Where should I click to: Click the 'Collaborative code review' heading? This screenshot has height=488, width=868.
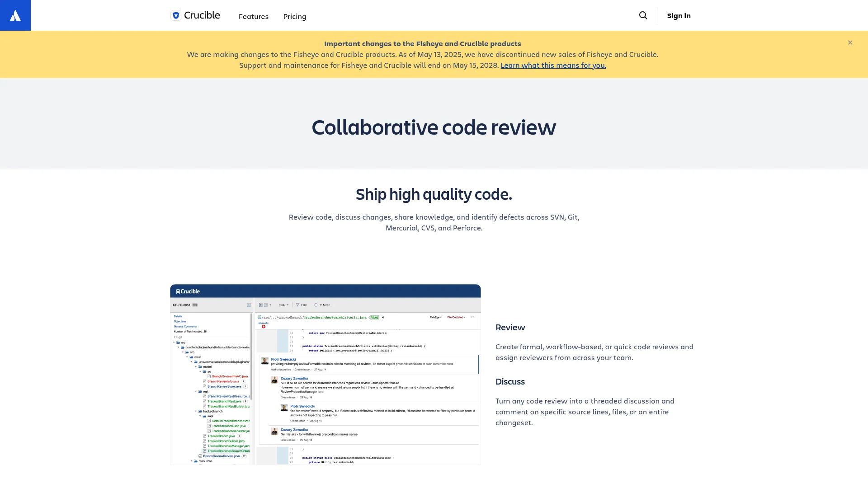[x=434, y=127]
